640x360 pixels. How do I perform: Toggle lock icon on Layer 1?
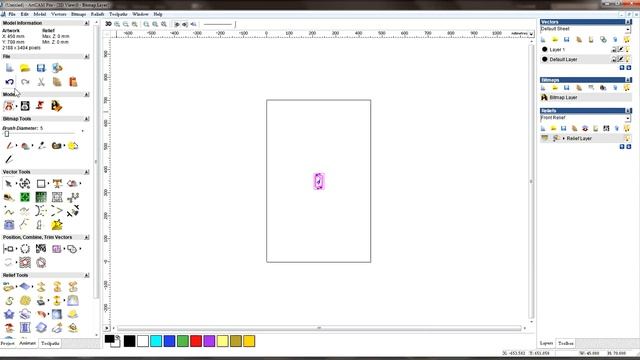click(614, 49)
